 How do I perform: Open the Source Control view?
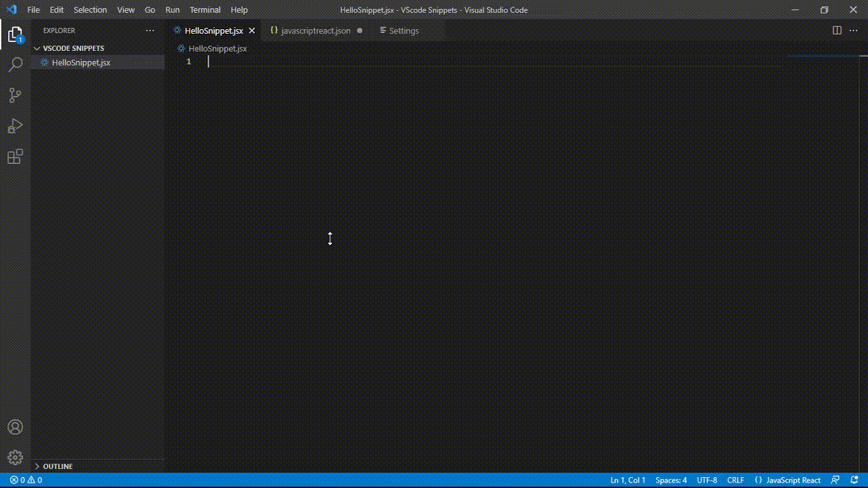pyautogui.click(x=15, y=96)
